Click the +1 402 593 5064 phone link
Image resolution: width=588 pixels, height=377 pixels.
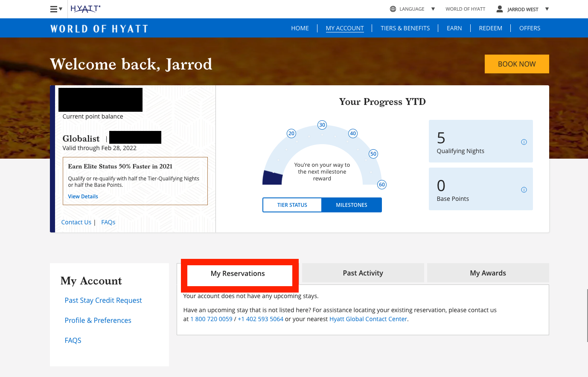point(261,319)
